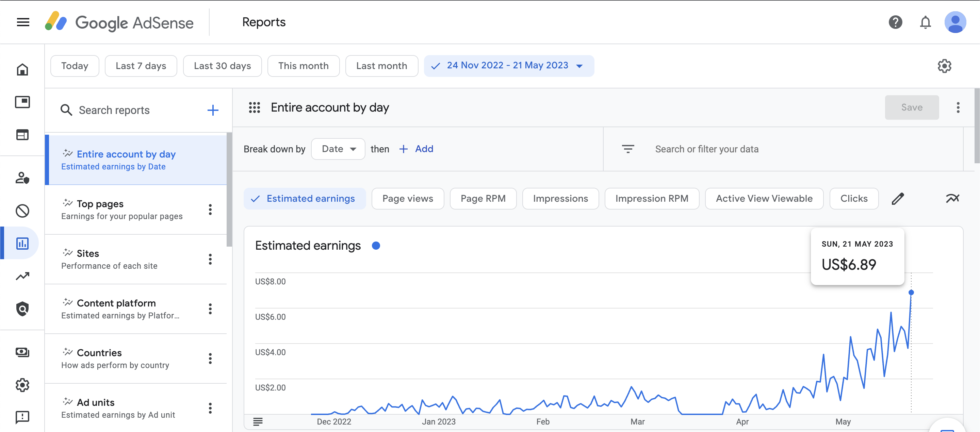
Task: Focus the Search reports field
Action: 114,110
